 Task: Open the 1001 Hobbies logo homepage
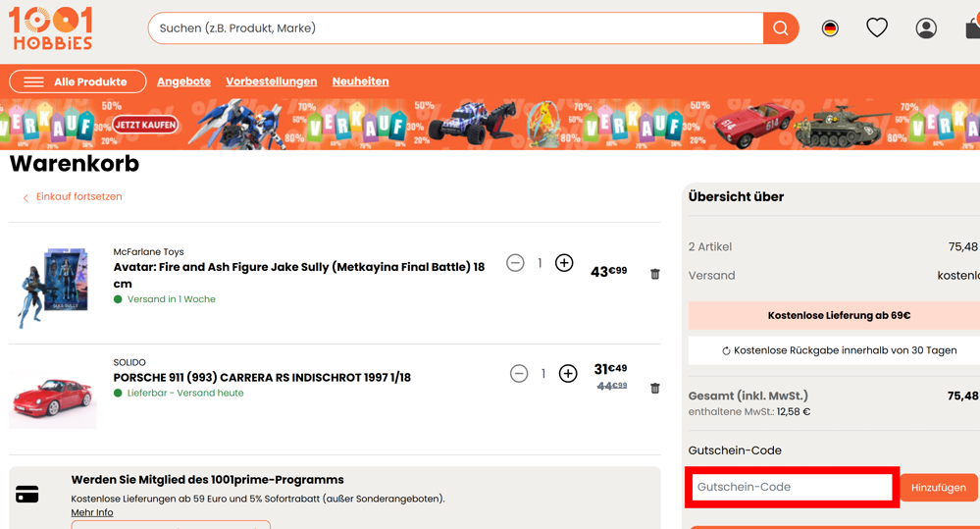pos(51,28)
